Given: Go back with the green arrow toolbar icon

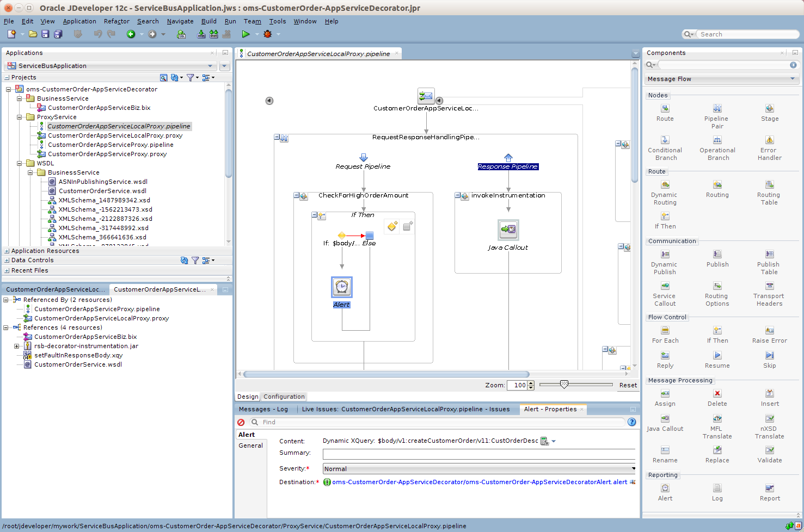Looking at the screenshot, I should [131, 34].
